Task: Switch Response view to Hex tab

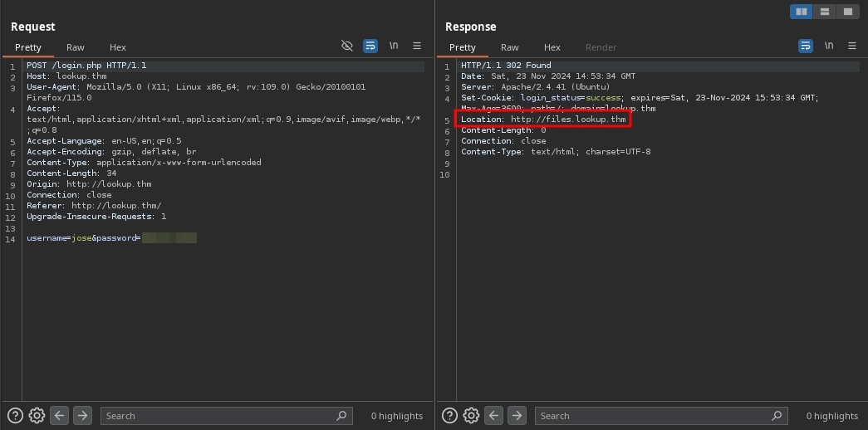Action: tap(552, 47)
